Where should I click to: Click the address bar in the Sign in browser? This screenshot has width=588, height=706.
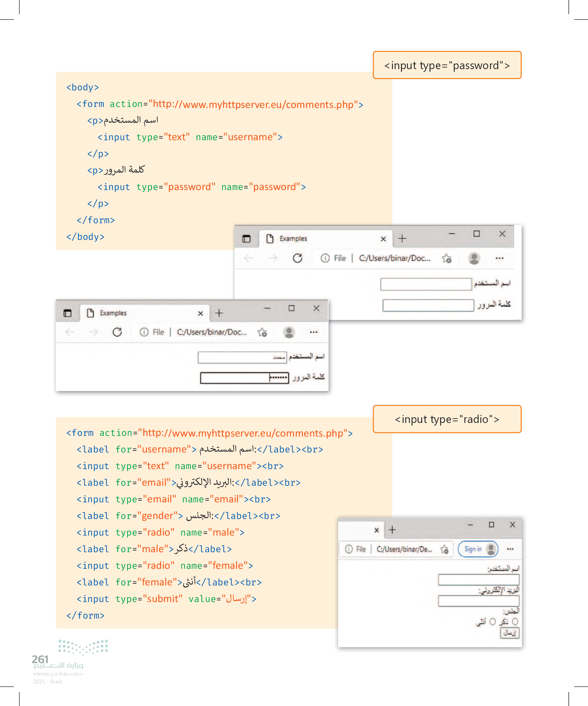[x=404, y=549]
